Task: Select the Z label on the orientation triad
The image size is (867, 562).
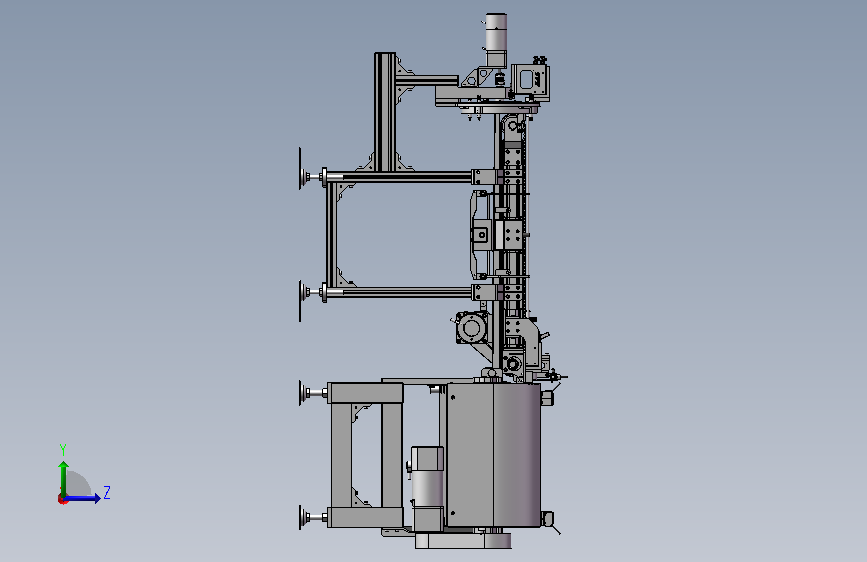Action: tap(107, 492)
